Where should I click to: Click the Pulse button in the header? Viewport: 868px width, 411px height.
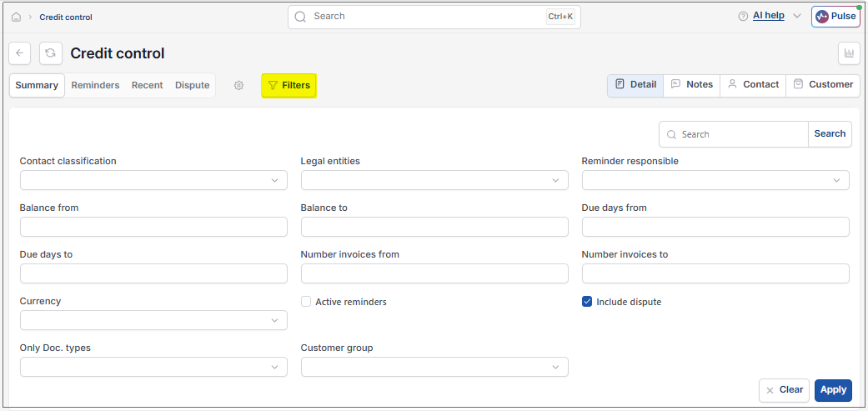pos(835,17)
